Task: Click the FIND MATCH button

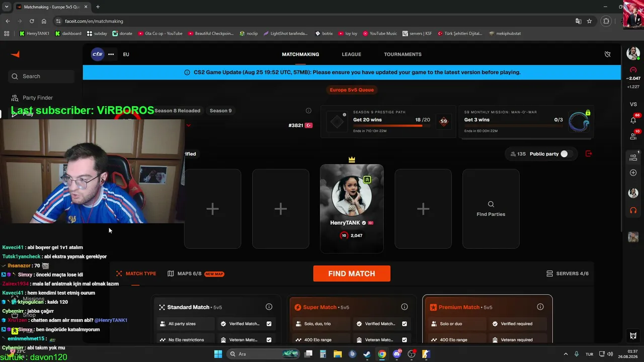Action: tap(352, 274)
